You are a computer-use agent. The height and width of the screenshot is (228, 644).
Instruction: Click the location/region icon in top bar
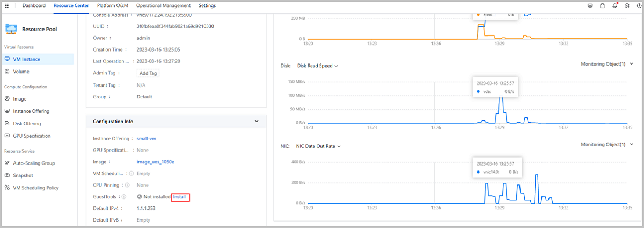pos(626,5)
